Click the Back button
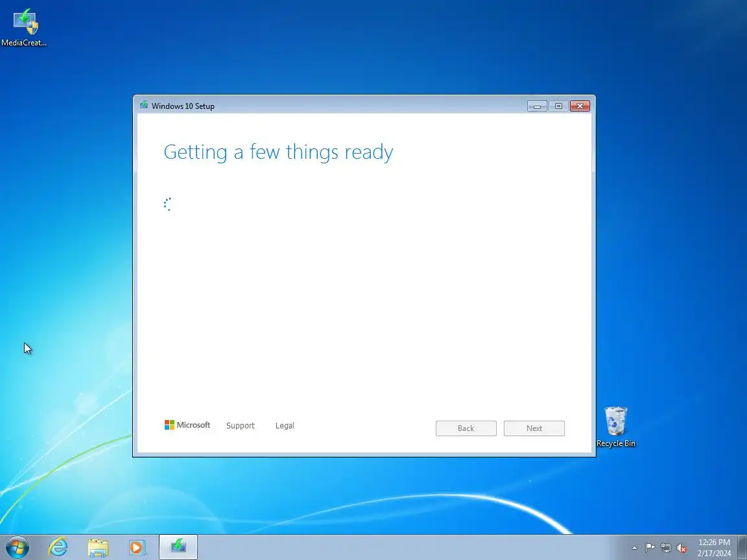The height and width of the screenshot is (560, 747). 466,428
